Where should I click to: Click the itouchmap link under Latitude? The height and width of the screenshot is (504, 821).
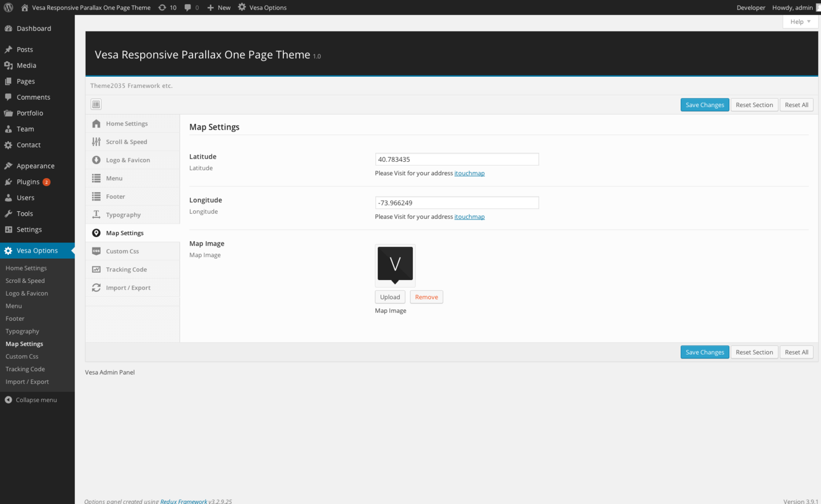pyautogui.click(x=469, y=173)
